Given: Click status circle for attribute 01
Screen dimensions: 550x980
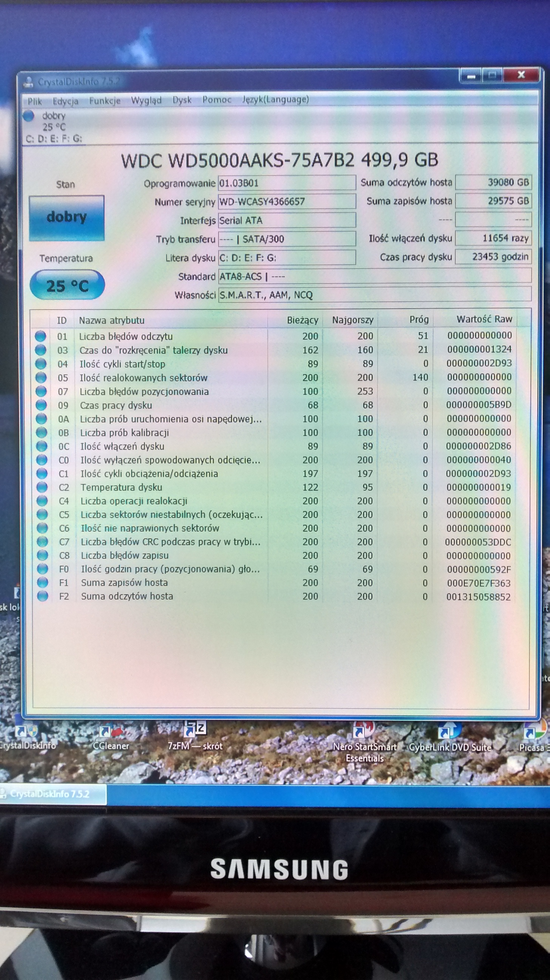Looking at the screenshot, I should tap(40, 336).
